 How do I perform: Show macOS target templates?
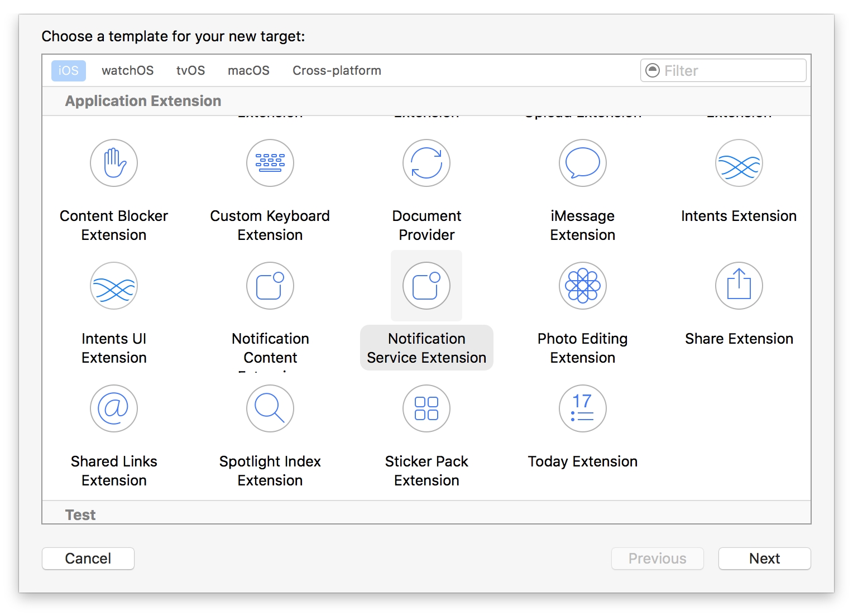coord(248,71)
